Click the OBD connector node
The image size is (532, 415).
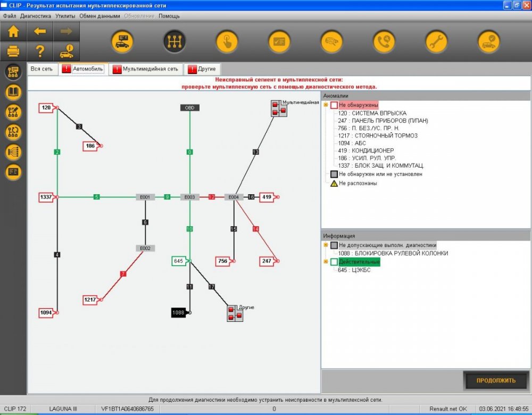tap(190, 107)
